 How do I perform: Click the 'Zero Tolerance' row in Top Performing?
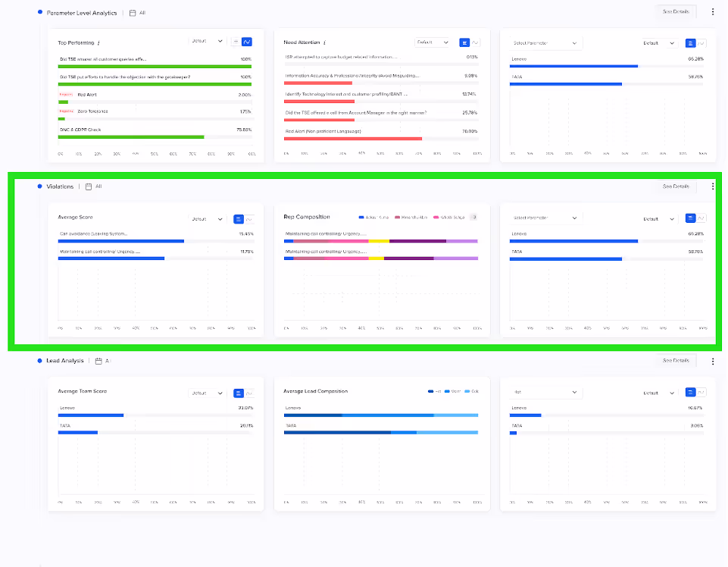pyautogui.click(x=155, y=114)
